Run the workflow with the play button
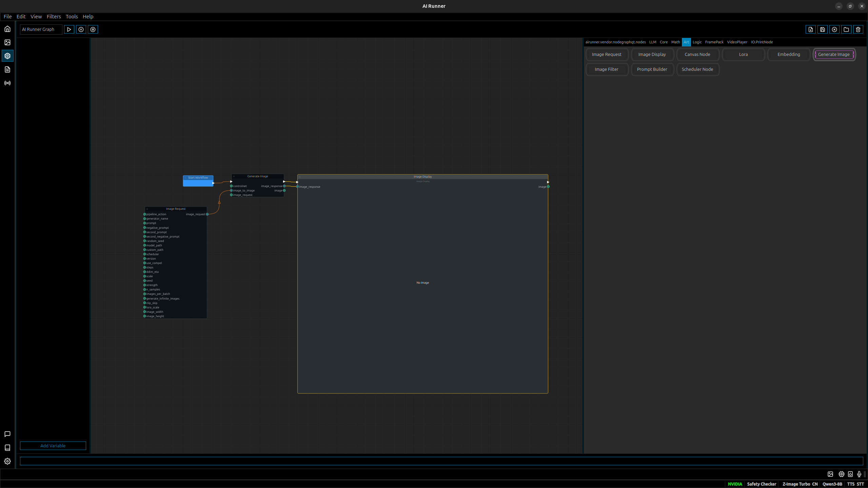The width and height of the screenshot is (868, 488). pyautogui.click(x=69, y=29)
